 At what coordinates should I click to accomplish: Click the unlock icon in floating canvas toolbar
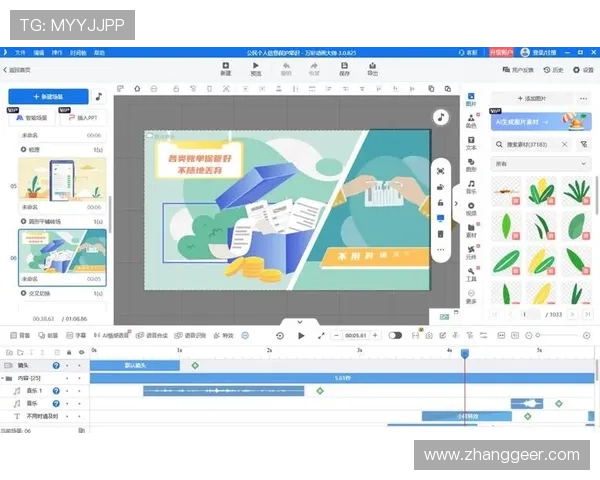tap(440, 202)
